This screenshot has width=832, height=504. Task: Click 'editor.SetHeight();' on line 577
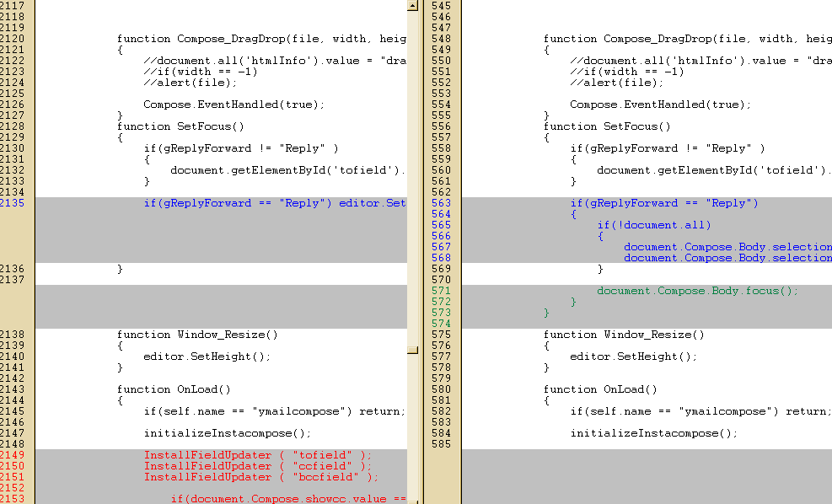(x=634, y=357)
